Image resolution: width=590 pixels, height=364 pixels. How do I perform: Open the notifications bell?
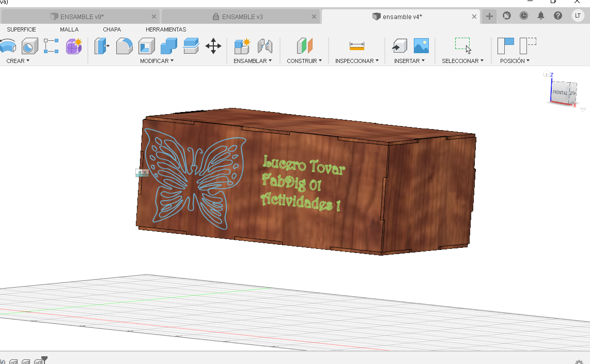click(x=541, y=16)
